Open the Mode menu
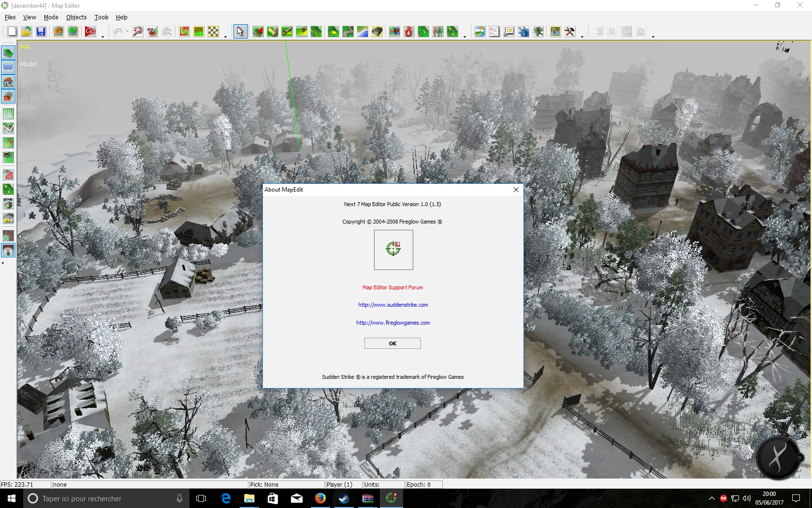The height and width of the screenshot is (508, 812). (51, 17)
